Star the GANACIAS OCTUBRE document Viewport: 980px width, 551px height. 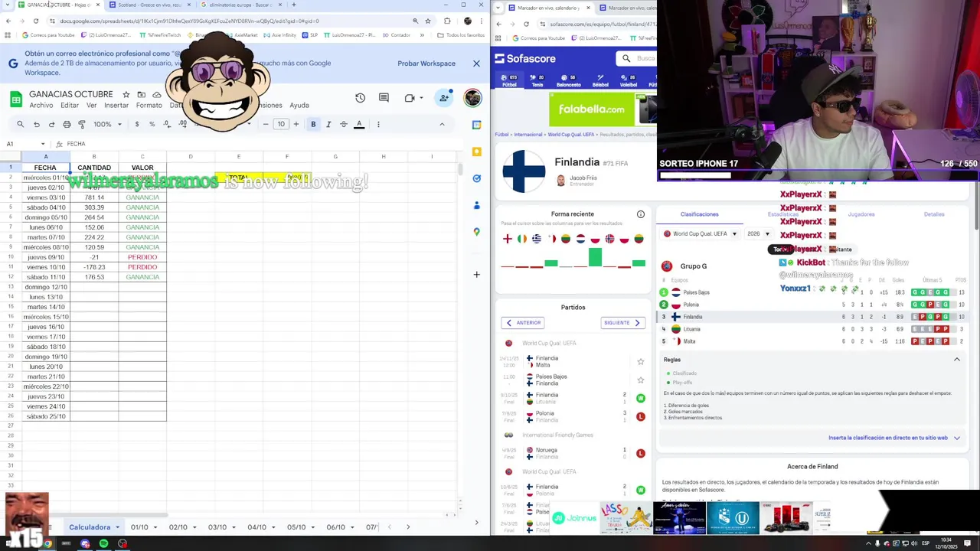coord(126,95)
